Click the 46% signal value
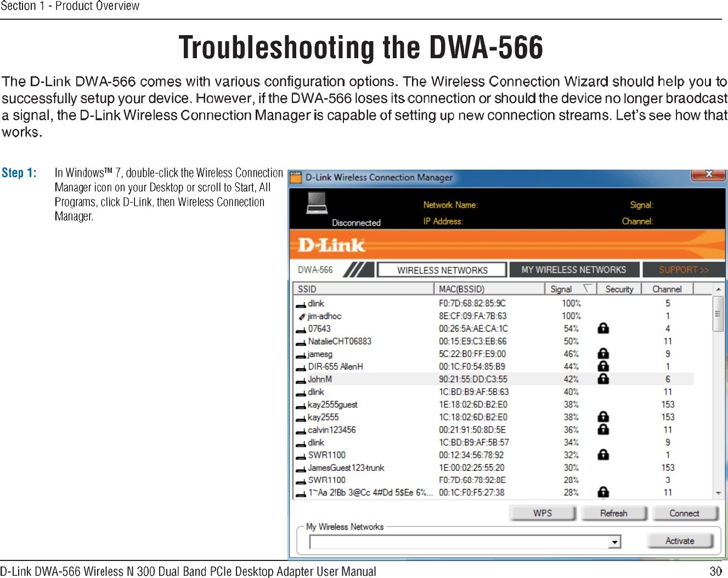 (571, 354)
